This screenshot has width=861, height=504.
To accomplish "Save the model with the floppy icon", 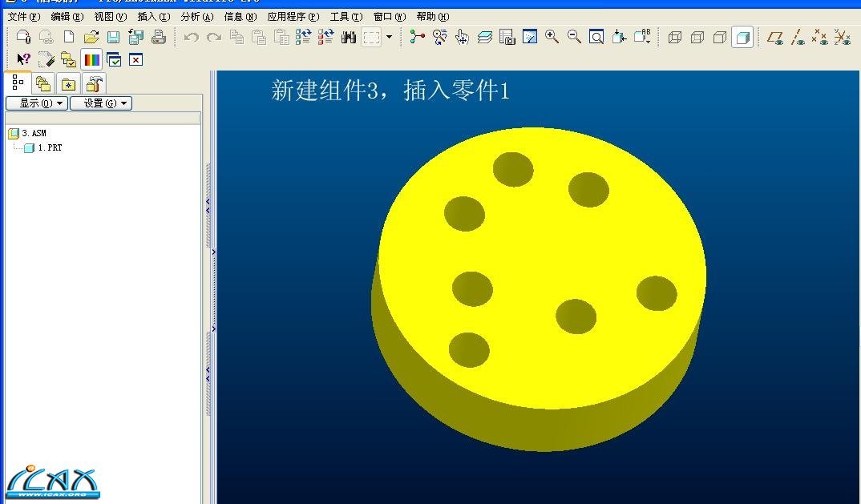I will [x=113, y=37].
